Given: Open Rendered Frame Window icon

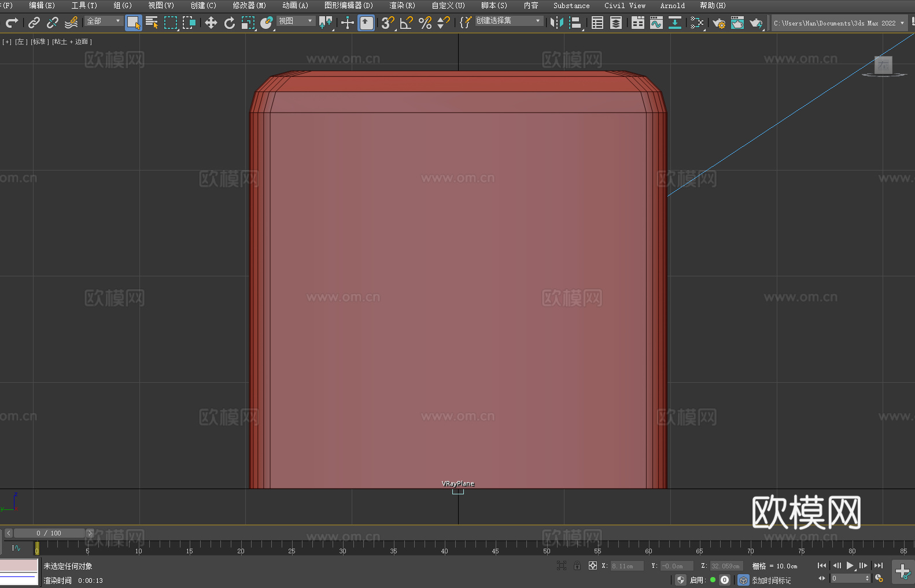Looking at the screenshot, I should pyautogui.click(x=737, y=23).
